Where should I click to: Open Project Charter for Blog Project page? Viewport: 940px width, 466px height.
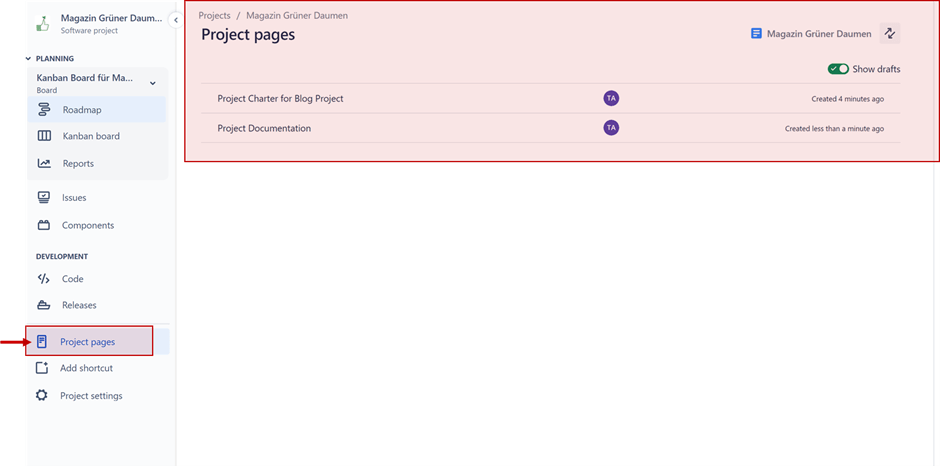(x=280, y=98)
